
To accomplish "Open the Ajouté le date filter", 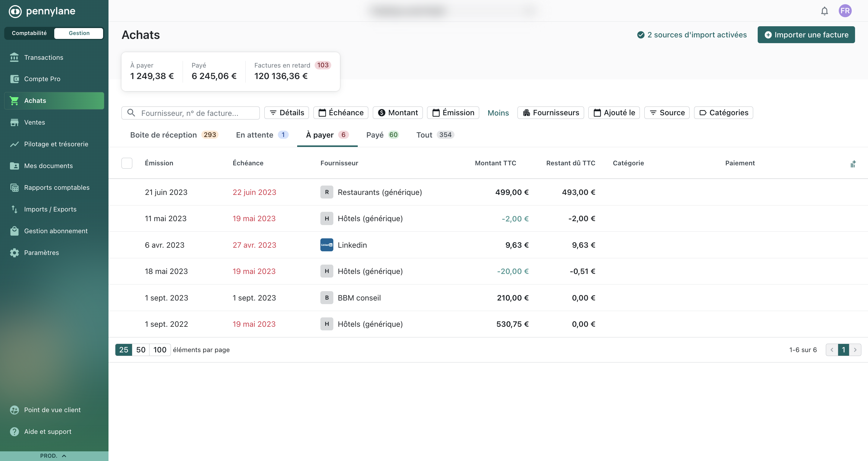I will click(x=614, y=113).
